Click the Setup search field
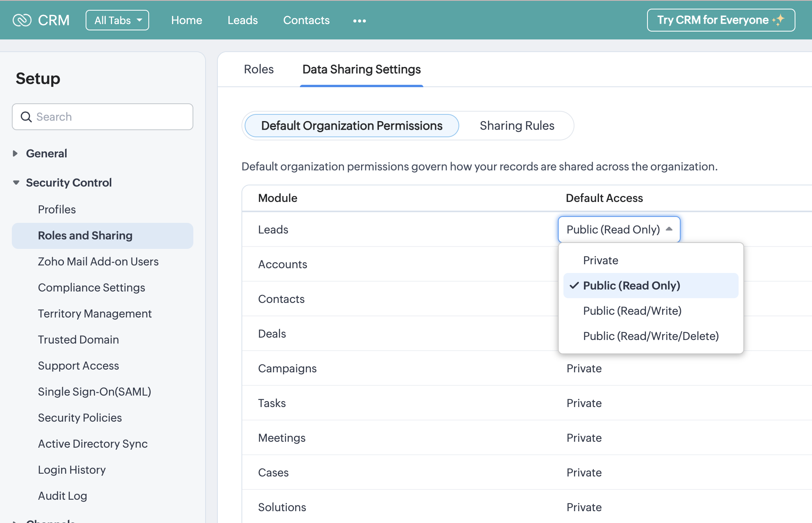The image size is (812, 523). [x=110, y=117]
